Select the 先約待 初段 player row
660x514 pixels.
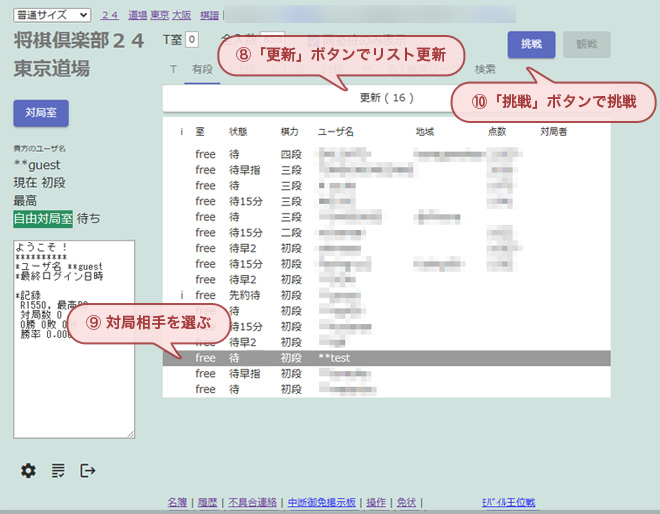point(386,295)
